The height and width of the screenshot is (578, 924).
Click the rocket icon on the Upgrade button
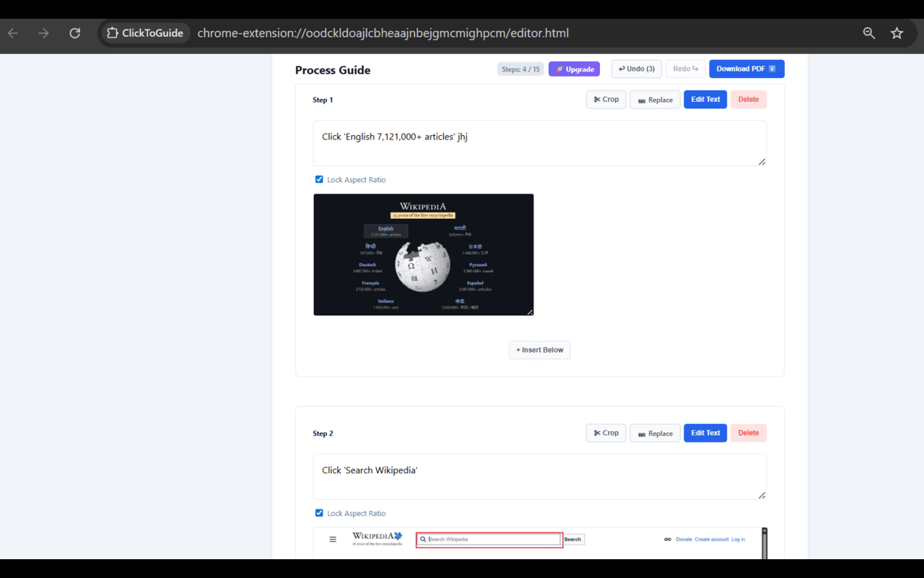tap(559, 69)
